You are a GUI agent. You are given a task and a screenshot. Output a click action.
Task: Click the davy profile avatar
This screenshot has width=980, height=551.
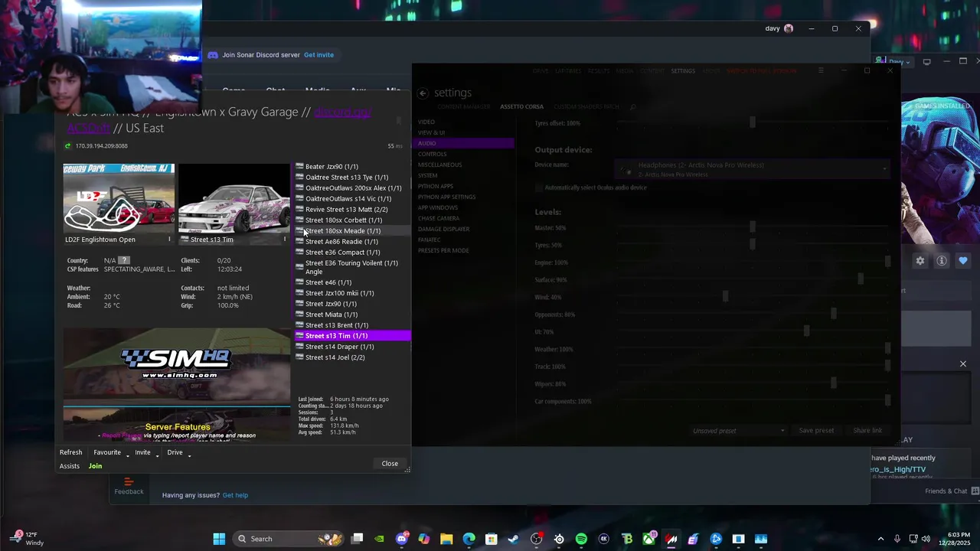pyautogui.click(x=789, y=28)
